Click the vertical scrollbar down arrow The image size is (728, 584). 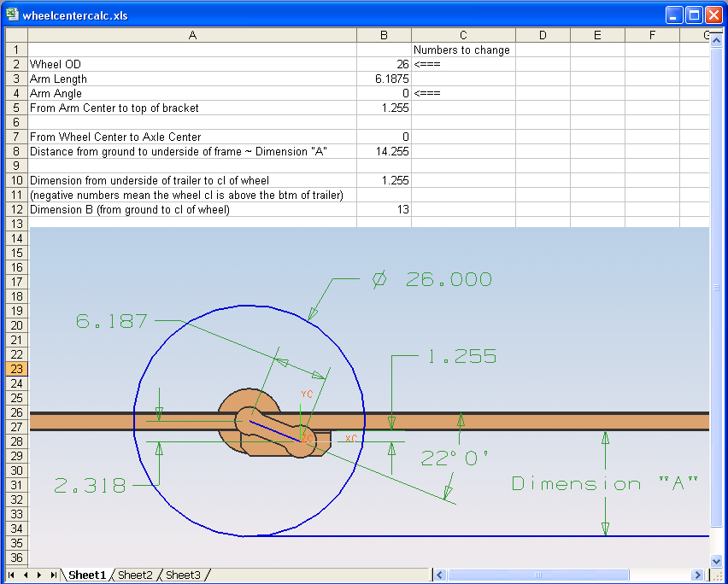tap(716, 562)
